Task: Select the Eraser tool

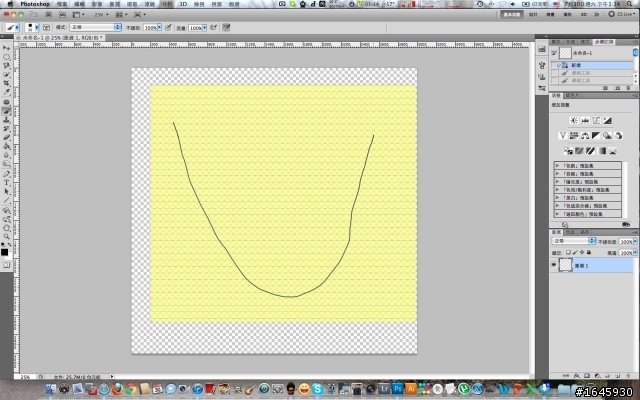Action: (7, 138)
